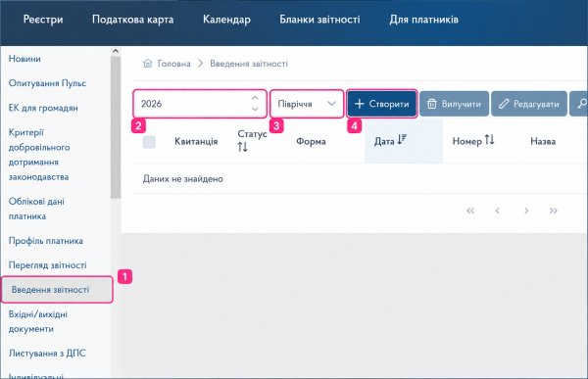Screen dimensions: 588x379
Task: Open ЕК для громадян sidebar item
Action: pyautogui.click(x=43, y=108)
